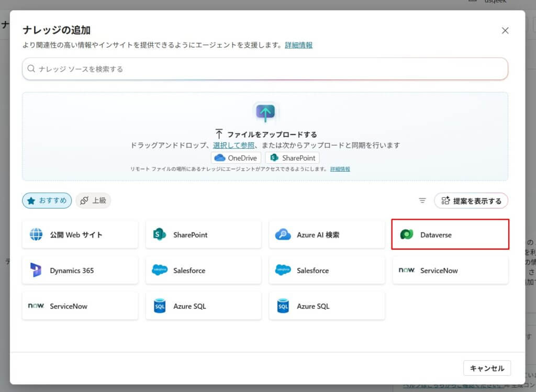Select the 公開 Web サイト globe icon
This screenshot has width=536, height=392.
pos(37,234)
